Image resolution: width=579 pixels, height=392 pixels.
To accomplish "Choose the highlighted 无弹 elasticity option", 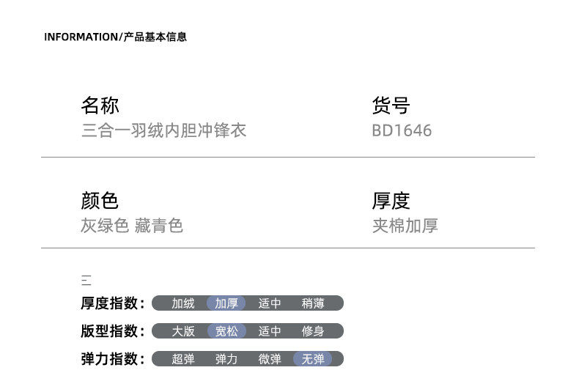I will coord(313,359).
